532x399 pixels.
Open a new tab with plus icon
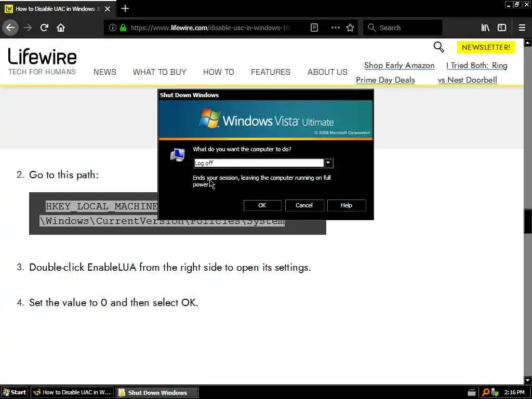point(125,8)
